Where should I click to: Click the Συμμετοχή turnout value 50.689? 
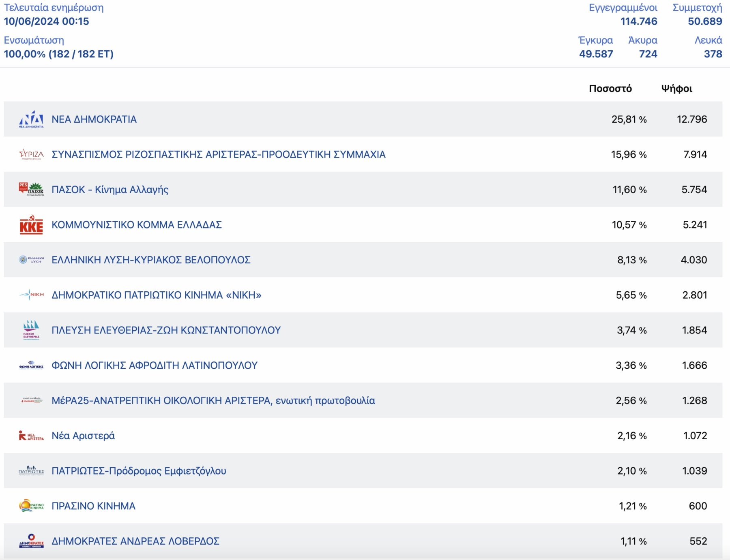[704, 21]
